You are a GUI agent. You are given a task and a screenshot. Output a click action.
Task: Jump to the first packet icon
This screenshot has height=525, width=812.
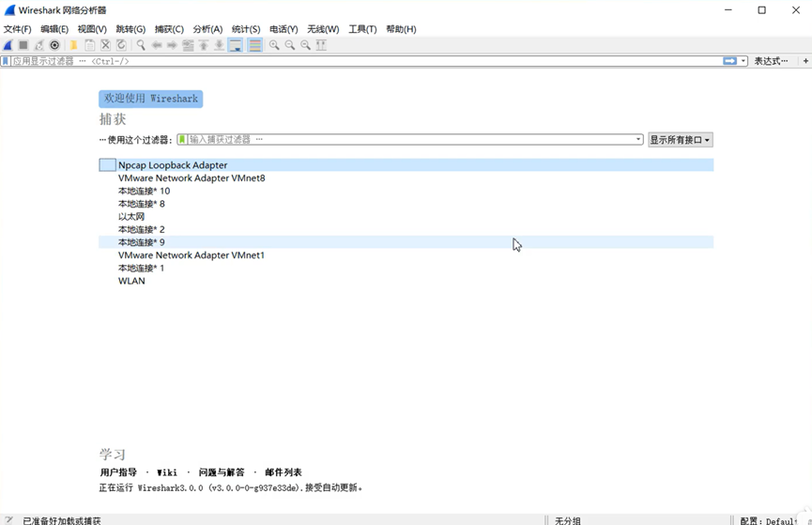(x=204, y=45)
